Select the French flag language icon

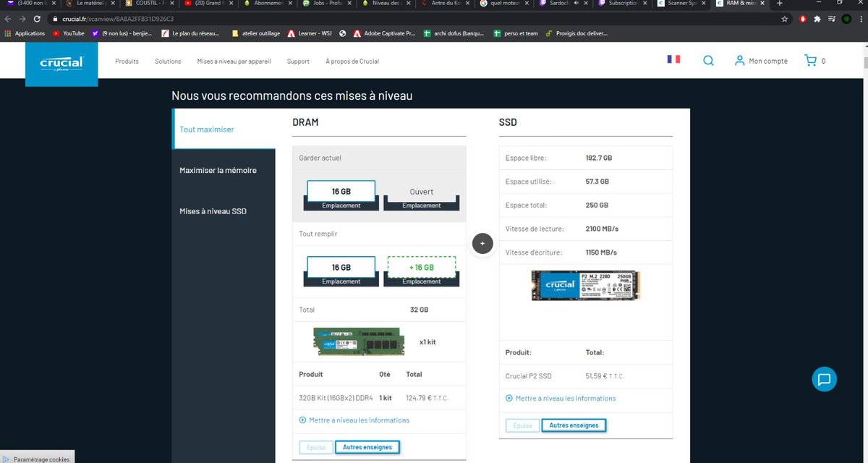(673, 59)
